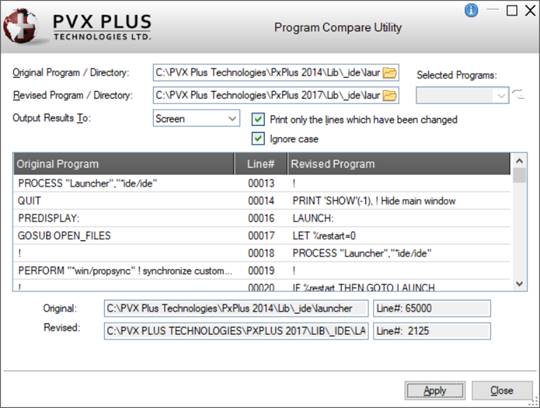Toggle 'Print only the lines which have been changed'
The width and height of the screenshot is (540, 408).
[x=258, y=119]
